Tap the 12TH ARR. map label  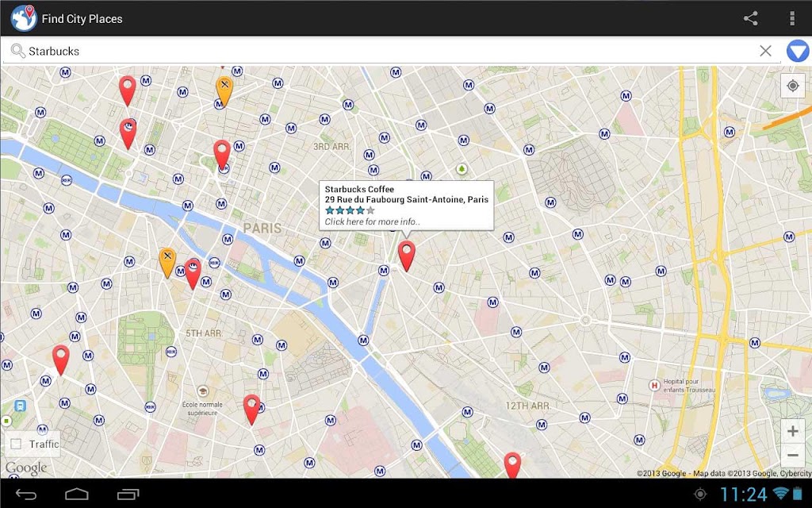[527, 406]
